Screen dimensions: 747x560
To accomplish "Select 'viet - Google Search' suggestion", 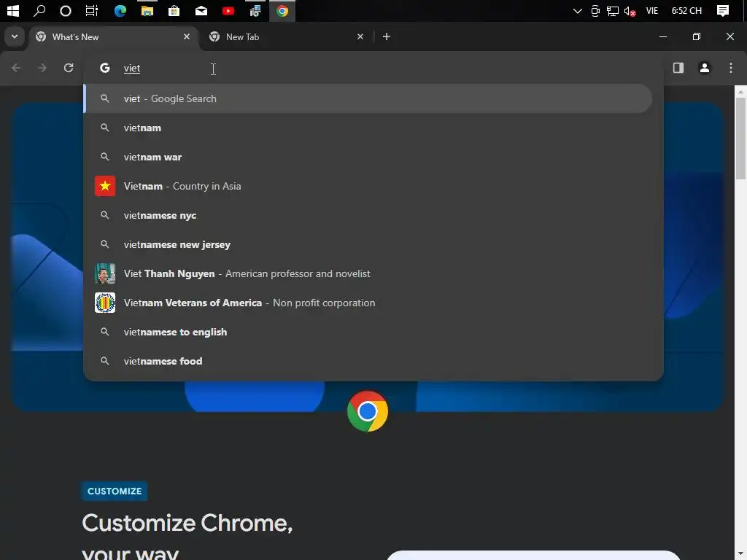I will (x=368, y=98).
